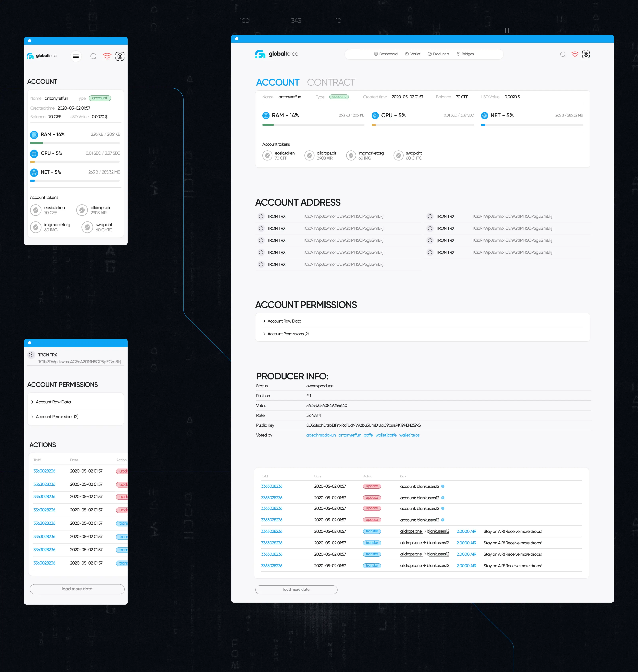Click the RAM icon in desktop account panel
This screenshot has height=672, width=638.
click(266, 115)
